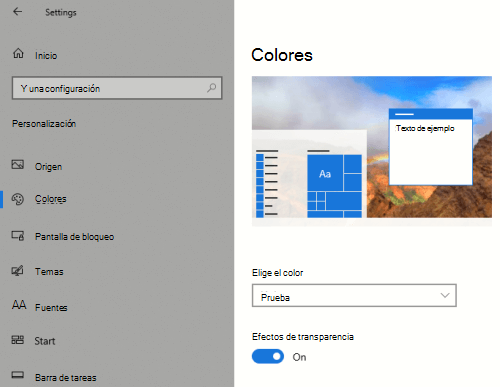The height and width of the screenshot is (387, 500).
Task: Click the Personalización section label
Action: 44,124
